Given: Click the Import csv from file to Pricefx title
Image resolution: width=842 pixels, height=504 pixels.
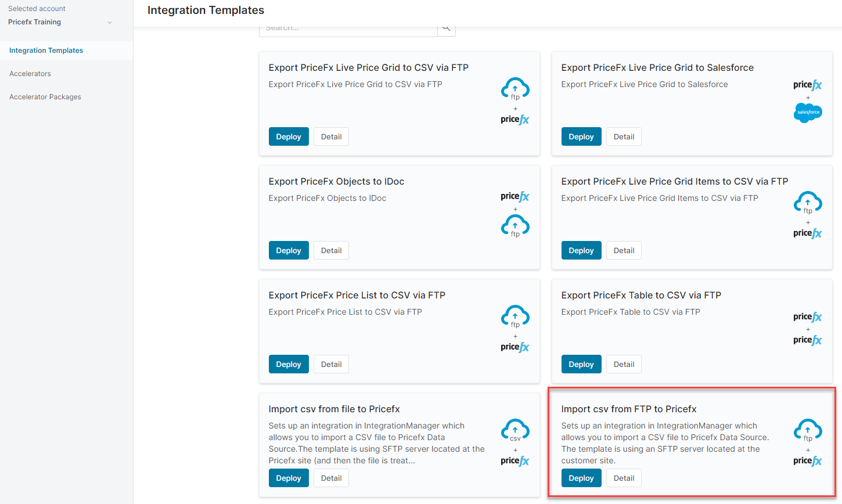Looking at the screenshot, I should pos(334,409).
